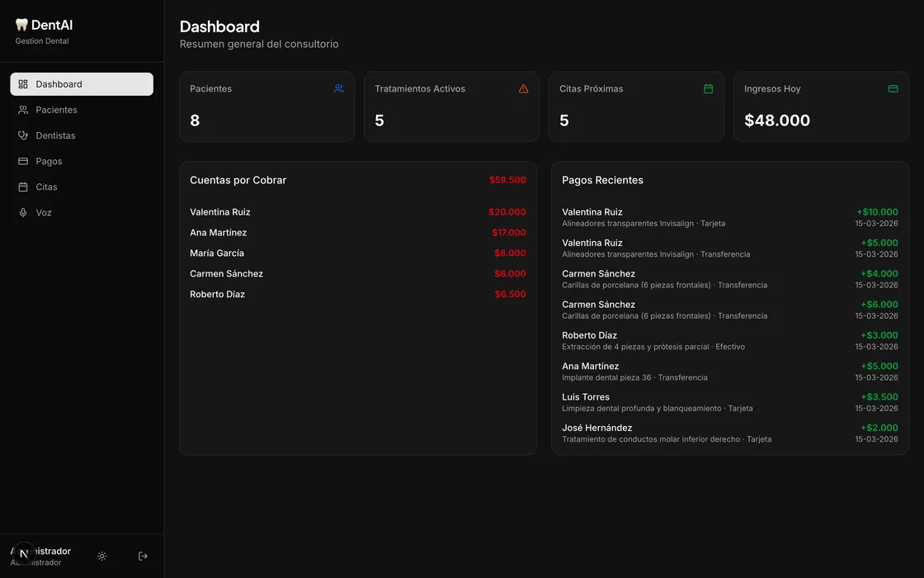Image resolution: width=924 pixels, height=578 pixels.
Task: Toggle the light/dark theme sun button
Action: click(x=102, y=557)
